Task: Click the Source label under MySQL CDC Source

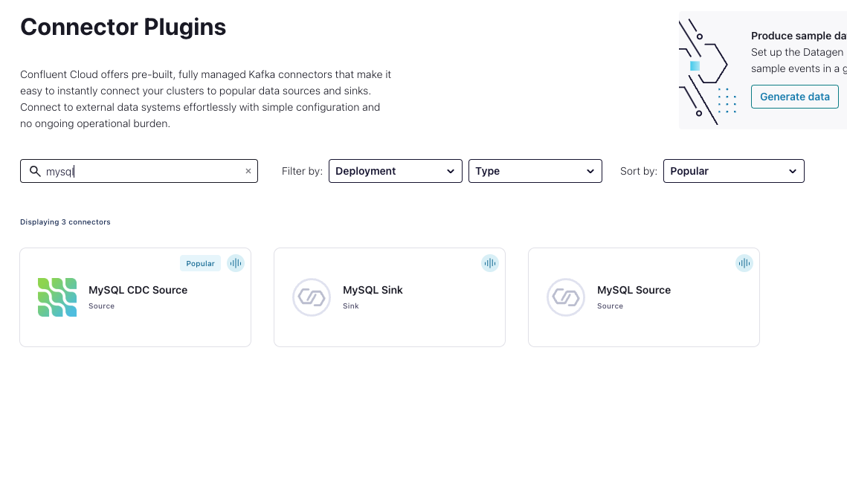Action: 102,306
